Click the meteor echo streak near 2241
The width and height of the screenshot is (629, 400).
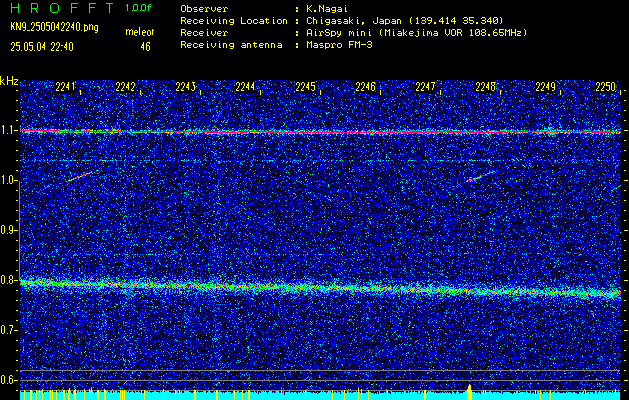79,177
